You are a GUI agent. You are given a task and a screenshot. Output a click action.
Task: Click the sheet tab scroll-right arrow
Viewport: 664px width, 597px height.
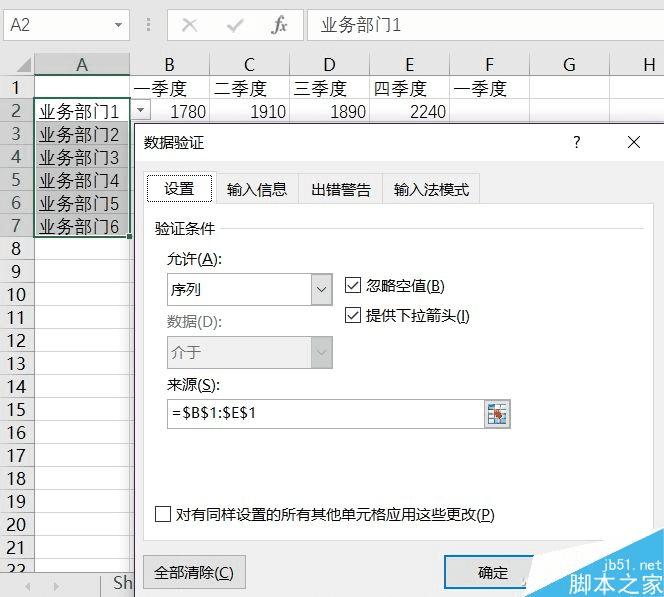tap(56, 586)
